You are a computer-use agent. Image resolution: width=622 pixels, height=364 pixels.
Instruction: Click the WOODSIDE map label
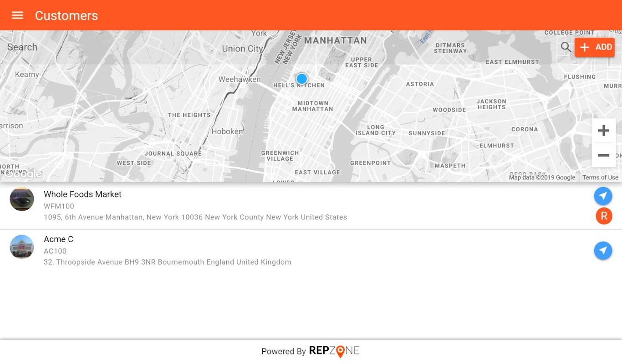[449, 110]
